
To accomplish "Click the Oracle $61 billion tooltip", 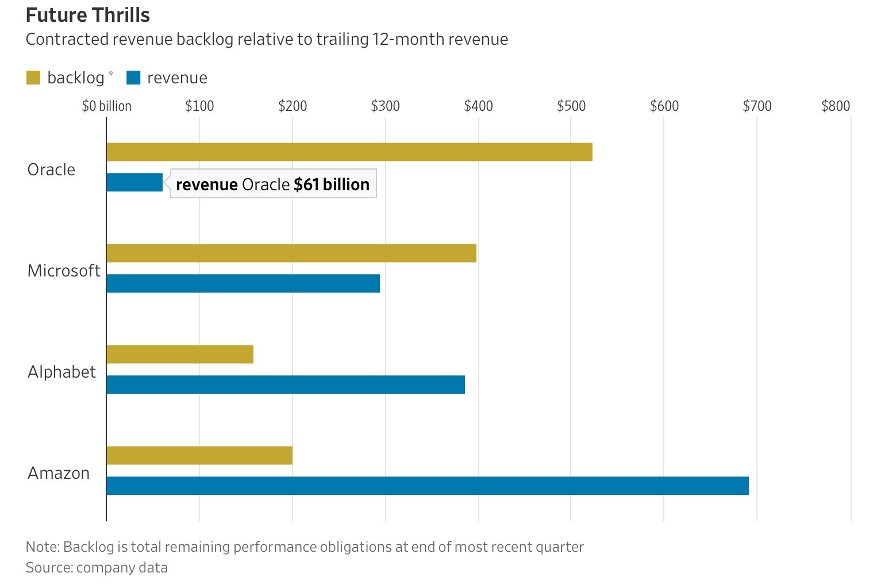I will pos(273,184).
